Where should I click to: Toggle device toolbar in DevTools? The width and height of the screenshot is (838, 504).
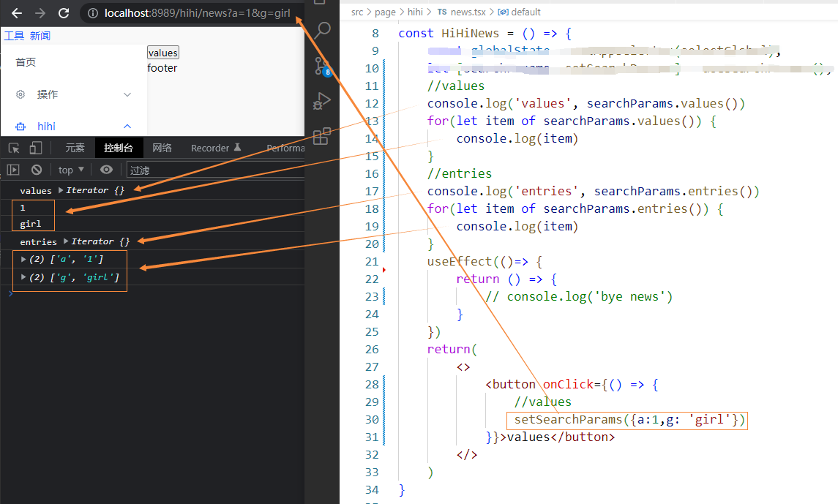pos(35,148)
